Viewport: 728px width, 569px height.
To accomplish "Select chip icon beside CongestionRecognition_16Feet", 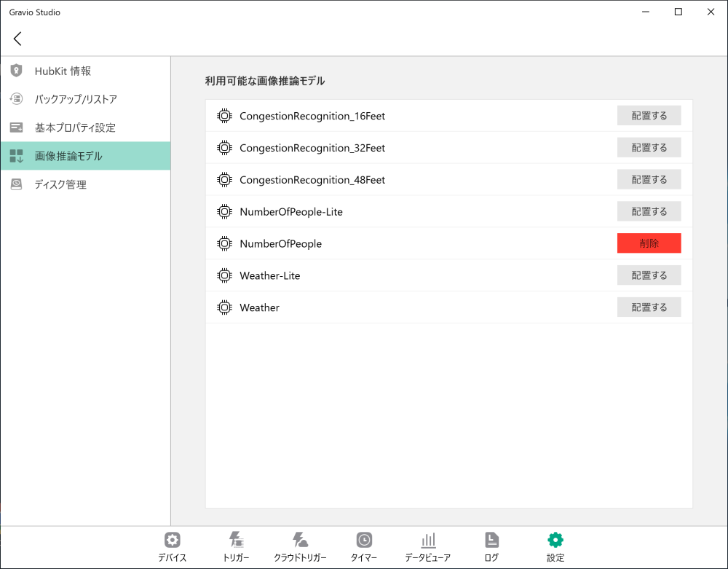I will 224,116.
